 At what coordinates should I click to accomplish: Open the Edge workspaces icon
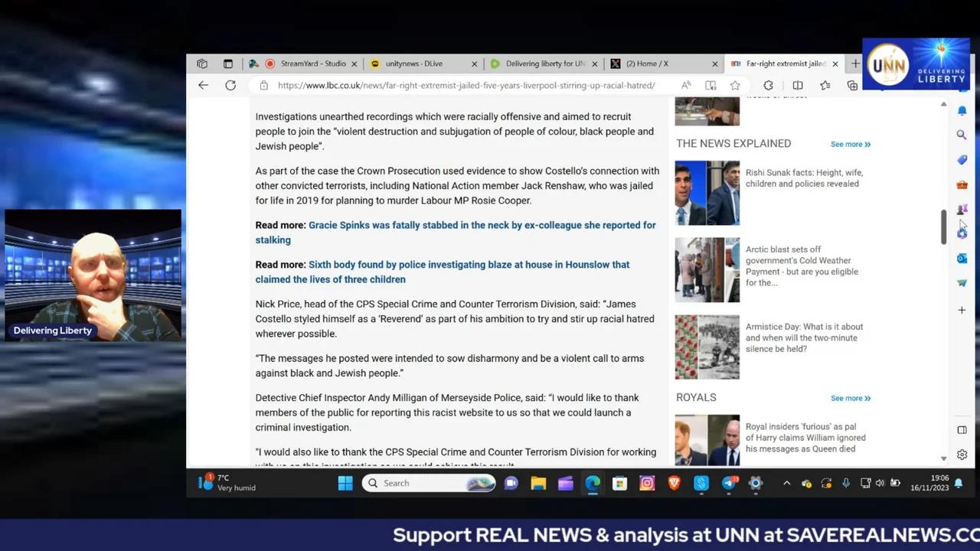tap(202, 64)
